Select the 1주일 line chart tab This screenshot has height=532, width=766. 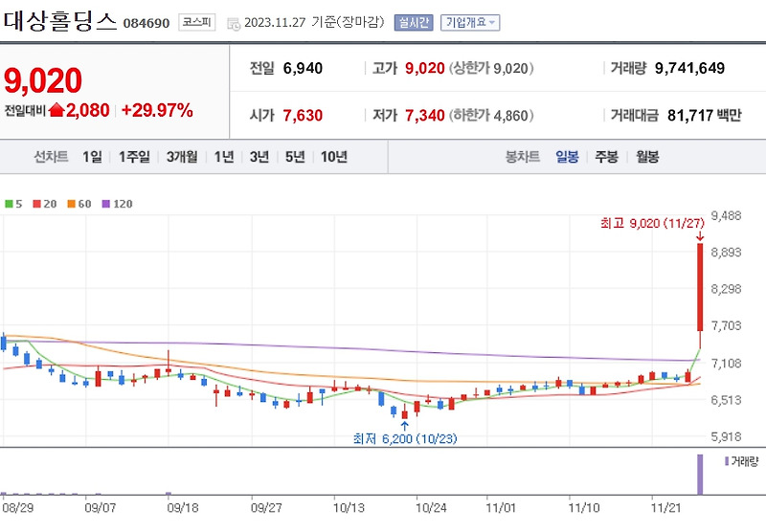[134, 157]
